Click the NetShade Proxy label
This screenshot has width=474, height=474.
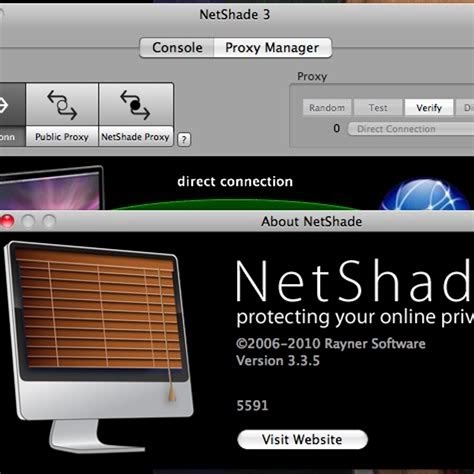[135, 137]
